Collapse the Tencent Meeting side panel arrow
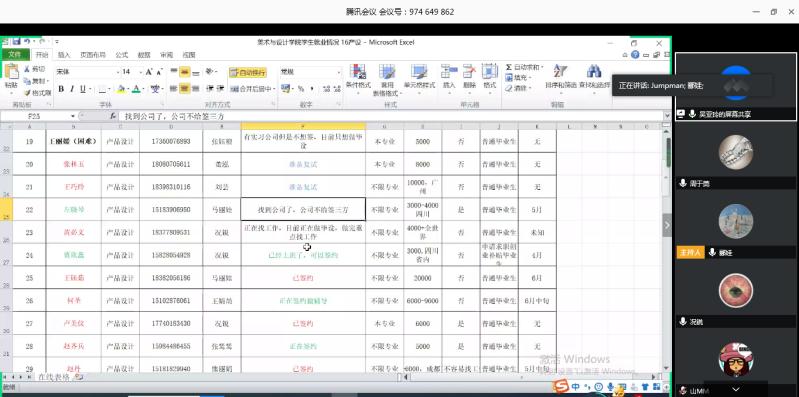 click(667, 225)
